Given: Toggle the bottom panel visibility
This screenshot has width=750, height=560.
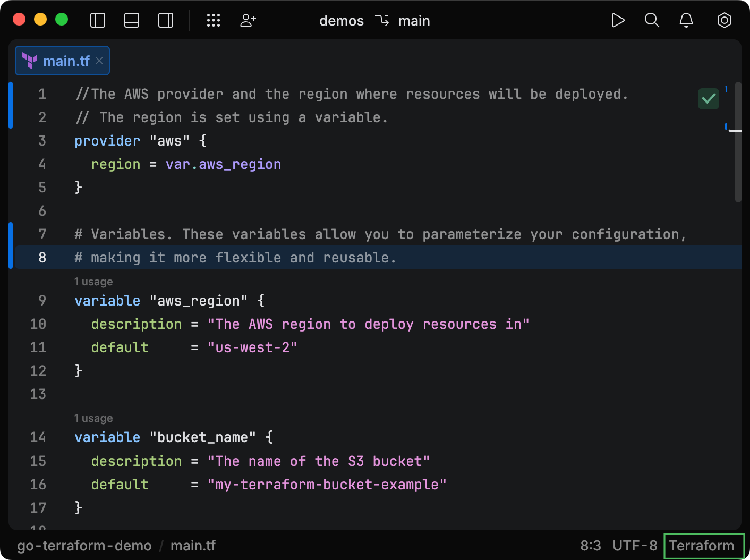Looking at the screenshot, I should (x=132, y=21).
